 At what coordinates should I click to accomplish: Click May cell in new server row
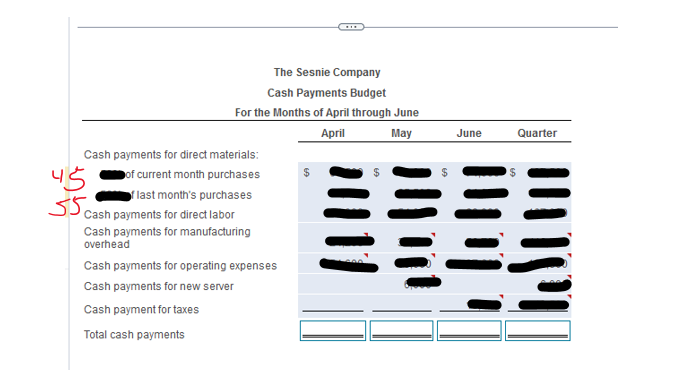pyautogui.click(x=402, y=284)
